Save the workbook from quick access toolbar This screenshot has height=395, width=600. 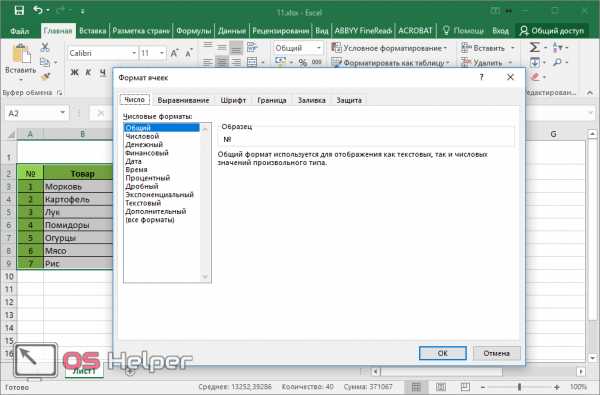(19, 10)
